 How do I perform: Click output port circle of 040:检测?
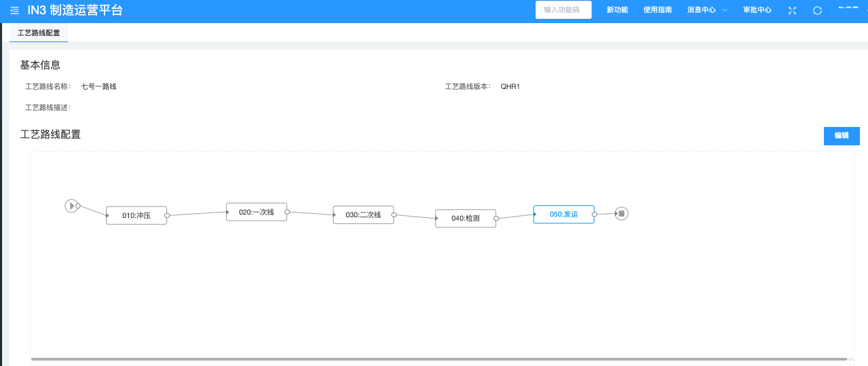[x=496, y=219]
